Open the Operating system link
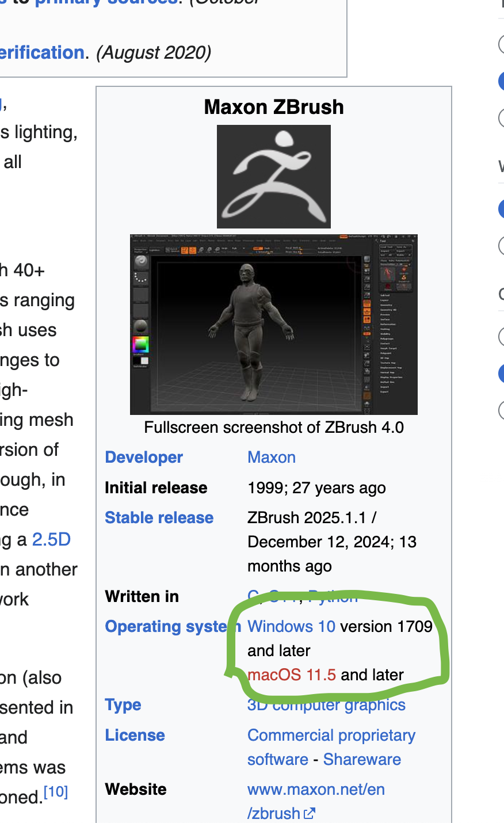Viewport: 504px width, 823px height. click(x=173, y=627)
